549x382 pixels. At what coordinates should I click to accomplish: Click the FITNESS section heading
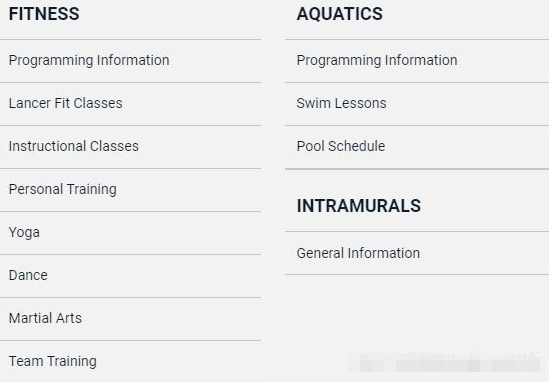tap(44, 14)
